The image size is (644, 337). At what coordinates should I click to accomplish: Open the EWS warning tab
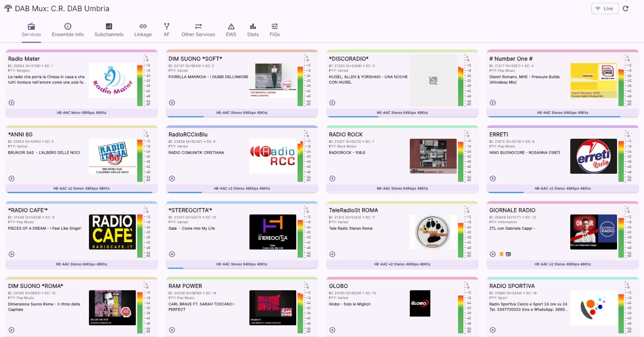231,30
